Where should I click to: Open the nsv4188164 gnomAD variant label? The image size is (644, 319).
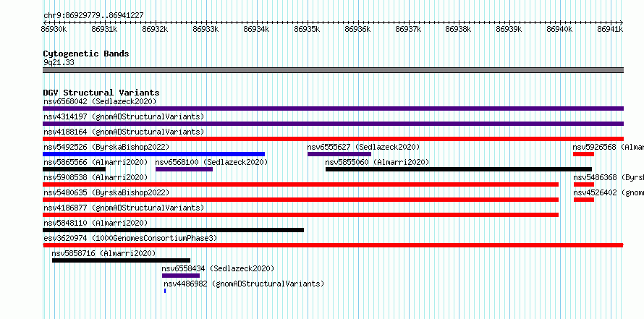pyautogui.click(x=124, y=132)
